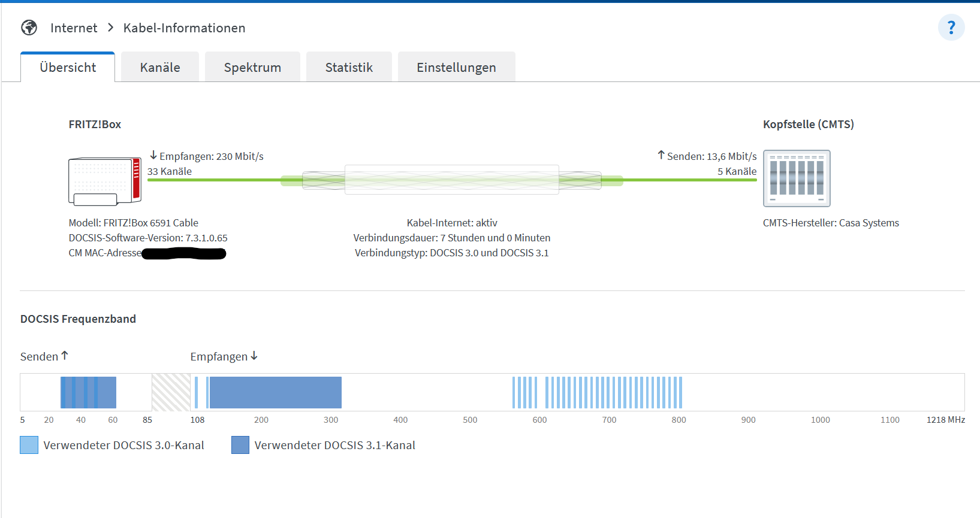The width and height of the screenshot is (980, 518).
Task: Open the Einstellungen tab
Action: (x=456, y=67)
